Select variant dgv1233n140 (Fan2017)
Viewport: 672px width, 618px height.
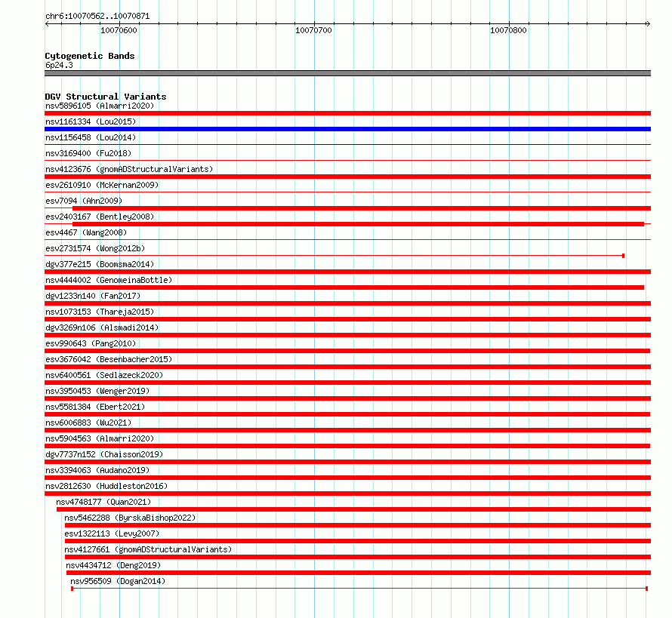tap(93, 296)
